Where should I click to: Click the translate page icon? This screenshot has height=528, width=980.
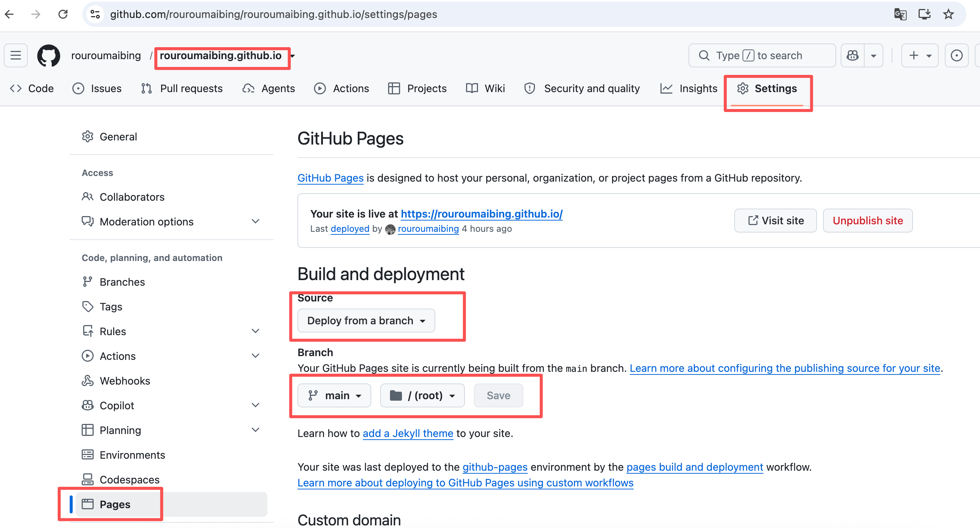click(900, 15)
